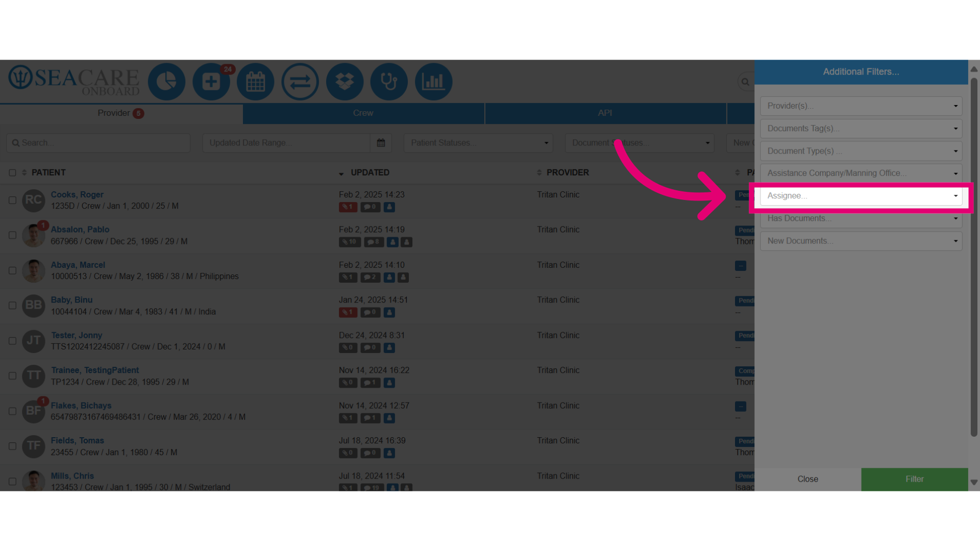Image resolution: width=980 pixels, height=551 pixels.
Task: Open patient link Flakes, Bichays
Action: pyautogui.click(x=81, y=406)
